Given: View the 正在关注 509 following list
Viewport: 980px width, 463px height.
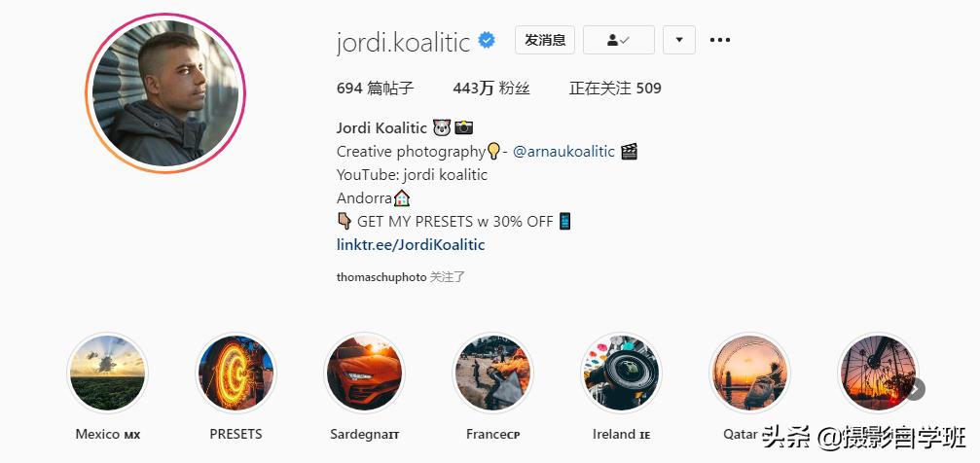Looking at the screenshot, I should point(615,89).
